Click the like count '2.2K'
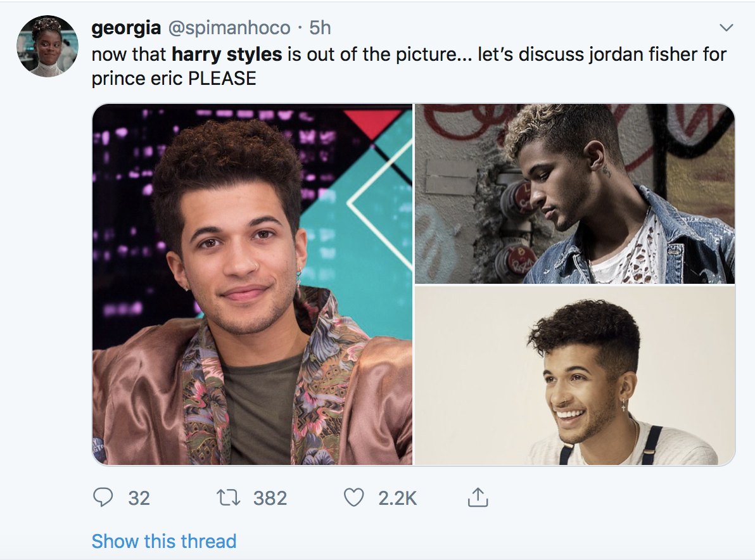Screen dimensions: 755x560 (x=398, y=499)
